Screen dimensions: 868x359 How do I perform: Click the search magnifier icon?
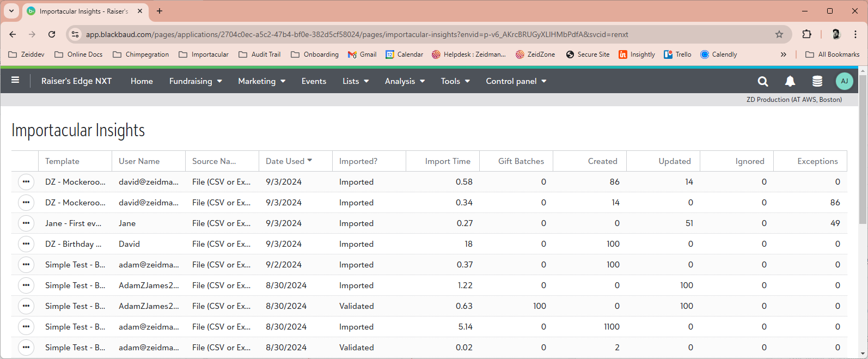[763, 81]
